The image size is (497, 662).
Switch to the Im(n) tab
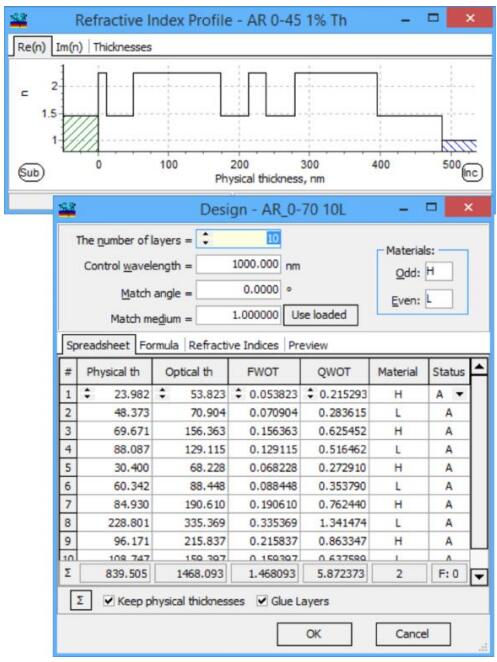click(x=69, y=47)
